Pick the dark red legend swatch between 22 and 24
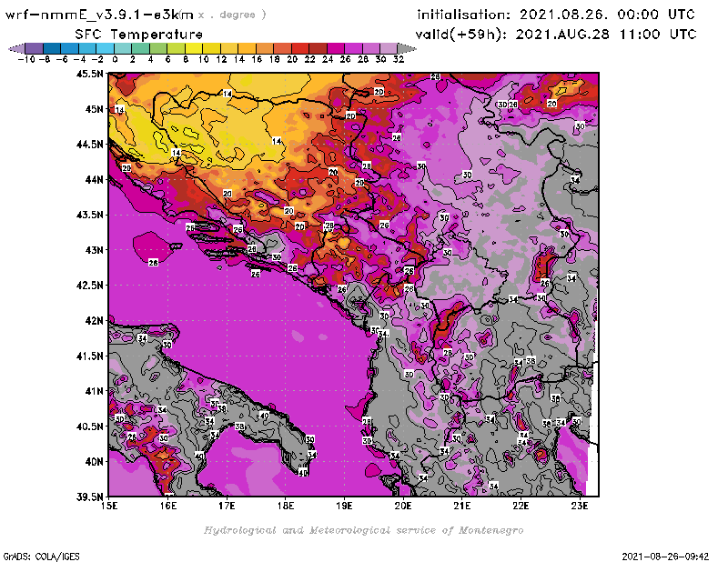This screenshot has height=562, width=728. click(318, 48)
